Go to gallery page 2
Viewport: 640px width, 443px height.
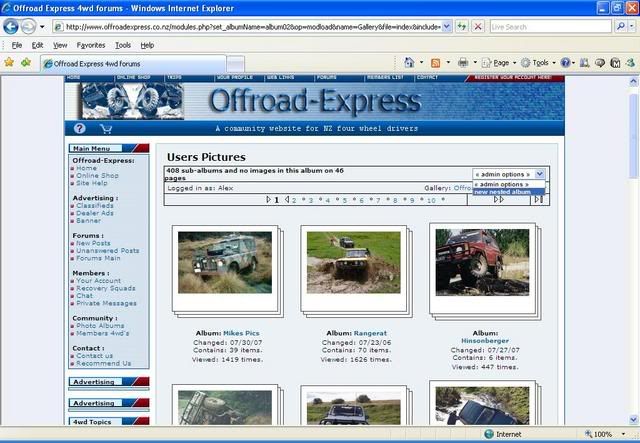(x=294, y=200)
